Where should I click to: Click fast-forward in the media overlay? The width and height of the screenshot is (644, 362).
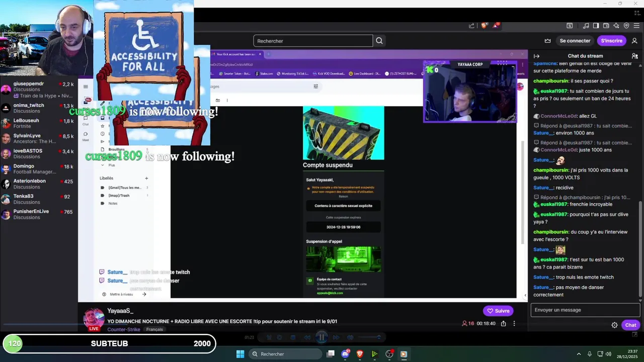click(x=336, y=337)
